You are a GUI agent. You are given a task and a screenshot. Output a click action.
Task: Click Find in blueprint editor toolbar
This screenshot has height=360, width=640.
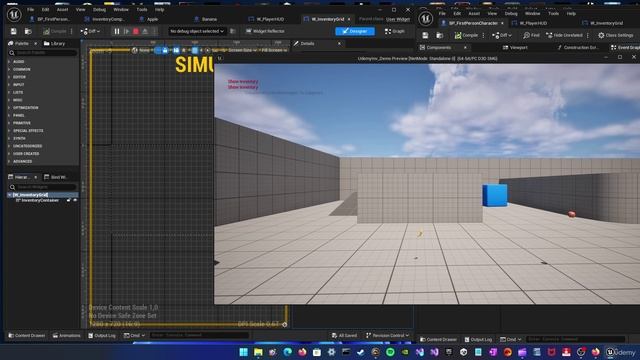531,36
